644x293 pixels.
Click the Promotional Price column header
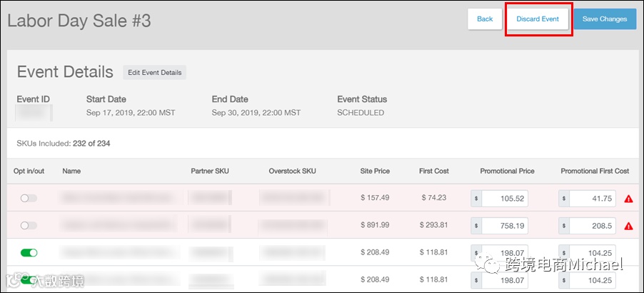click(x=507, y=172)
